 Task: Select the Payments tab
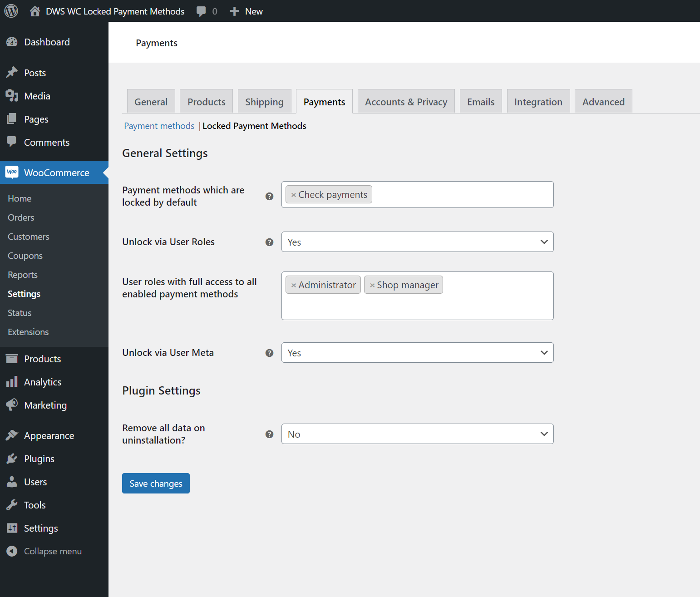(324, 102)
